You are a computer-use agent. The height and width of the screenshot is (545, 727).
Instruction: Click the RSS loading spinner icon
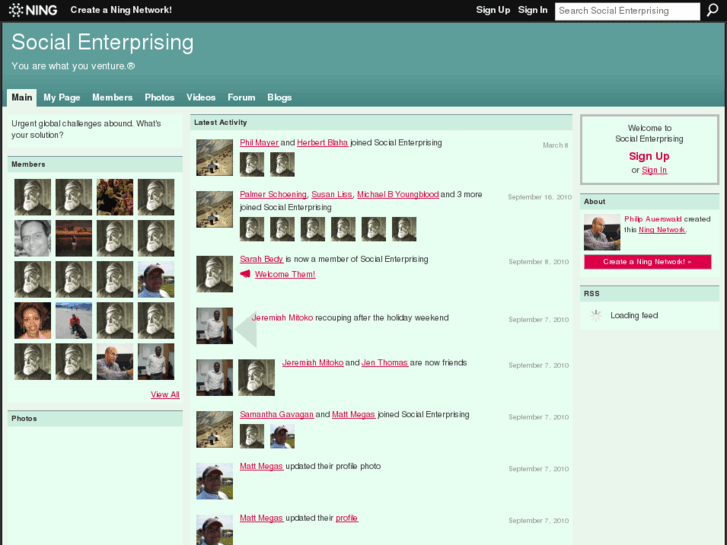coord(596,316)
